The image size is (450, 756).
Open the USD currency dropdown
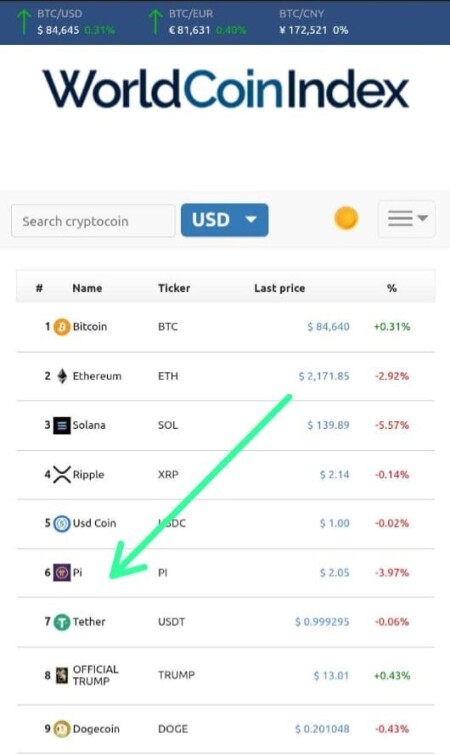coord(225,220)
